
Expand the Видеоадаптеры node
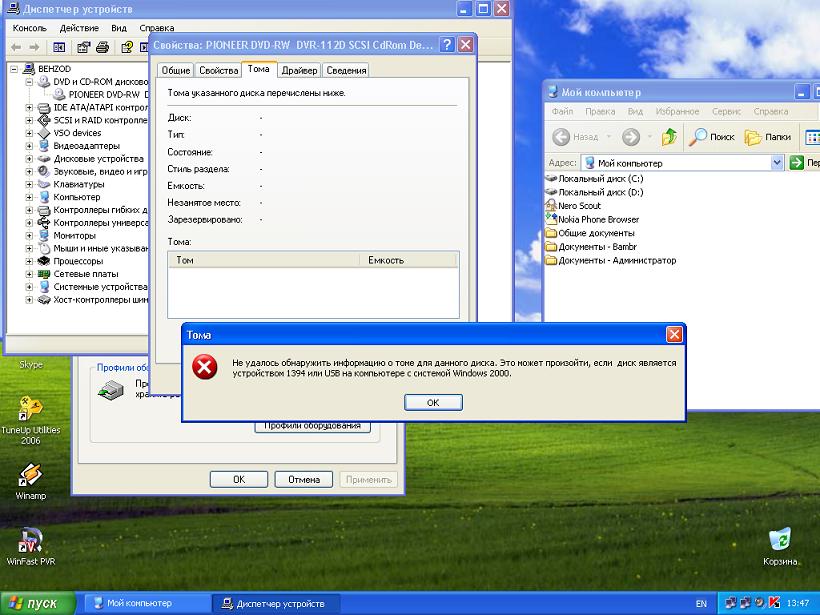(x=29, y=146)
